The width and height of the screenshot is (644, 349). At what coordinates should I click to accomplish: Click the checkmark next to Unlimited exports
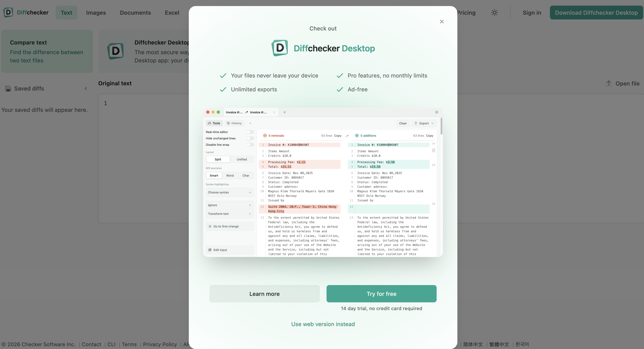pyautogui.click(x=223, y=89)
